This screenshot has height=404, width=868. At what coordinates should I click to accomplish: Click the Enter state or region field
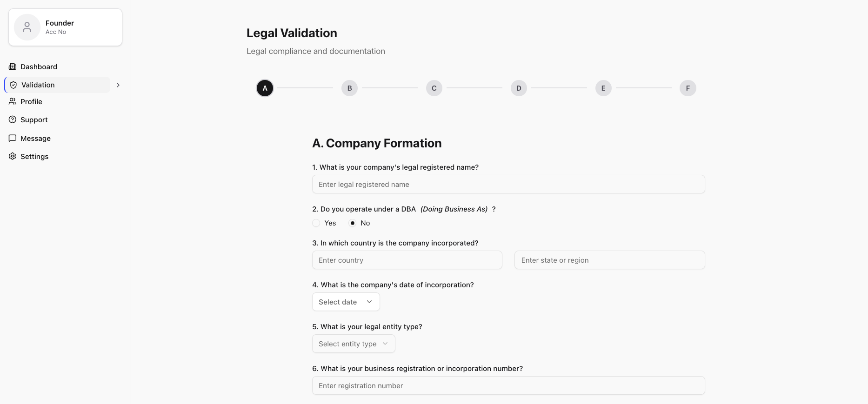click(609, 260)
